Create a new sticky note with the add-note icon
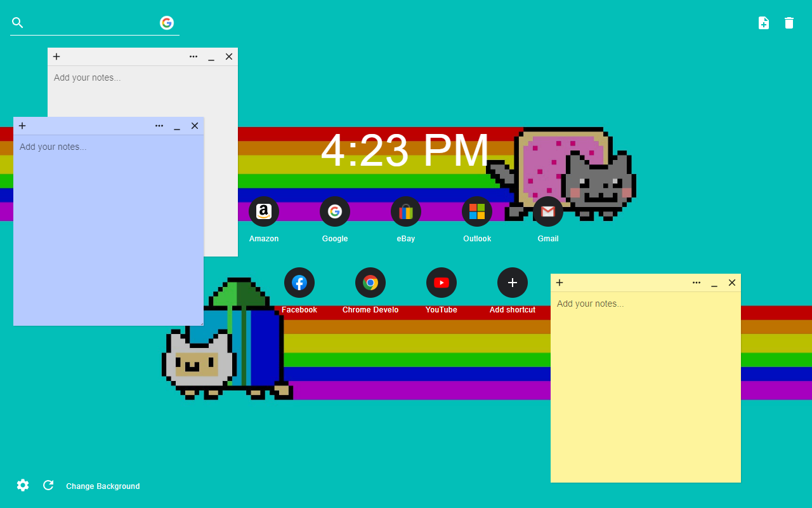The width and height of the screenshot is (812, 508). tap(764, 23)
